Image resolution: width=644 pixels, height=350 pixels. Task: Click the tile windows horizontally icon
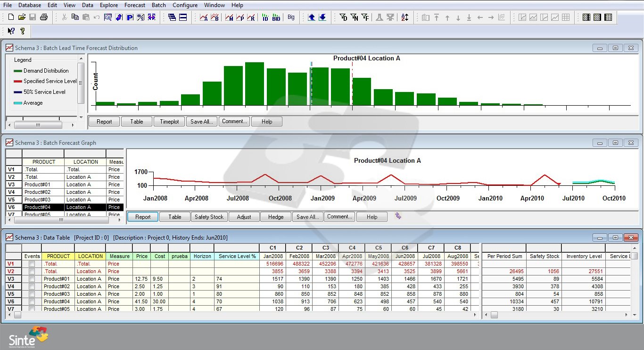click(183, 17)
